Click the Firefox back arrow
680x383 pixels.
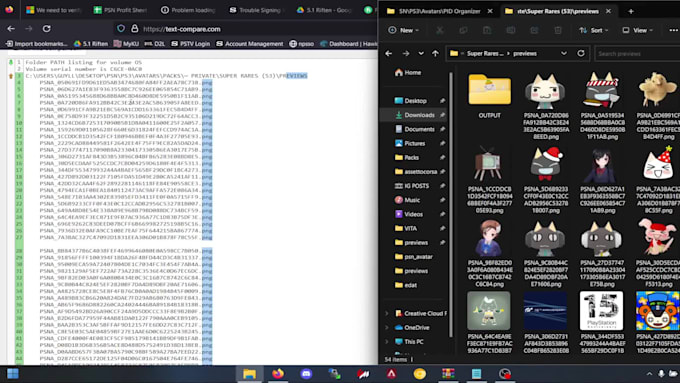11,29
